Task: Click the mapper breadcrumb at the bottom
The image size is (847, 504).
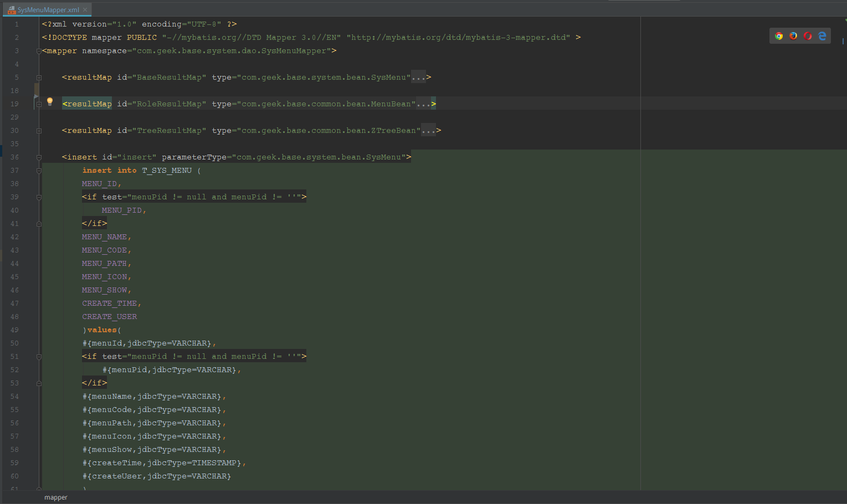Action: click(56, 497)
